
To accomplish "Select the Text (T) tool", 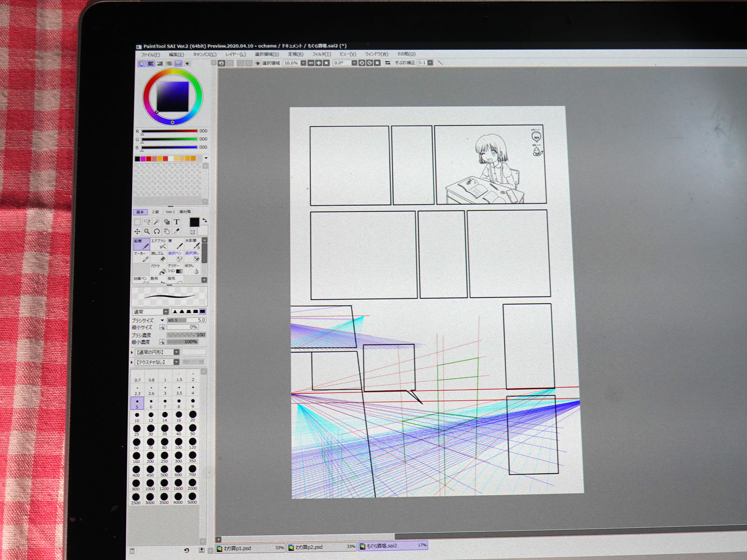I will coord(176,222).
